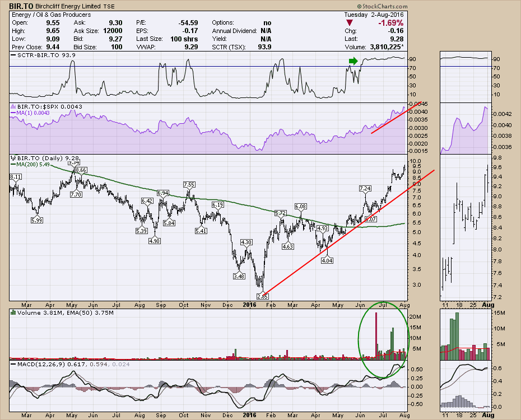Select the 'Energy / Oil & Gas Producers' sector text

51,15
